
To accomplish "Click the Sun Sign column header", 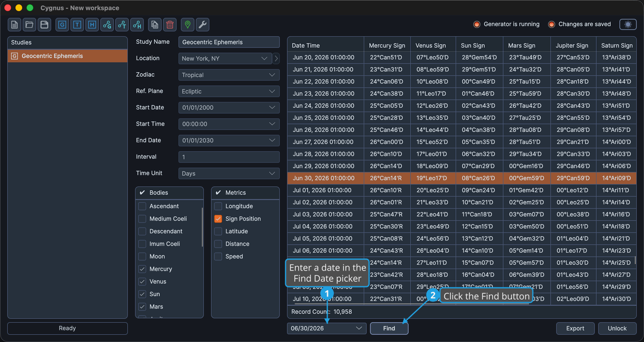I will point(479,45).
